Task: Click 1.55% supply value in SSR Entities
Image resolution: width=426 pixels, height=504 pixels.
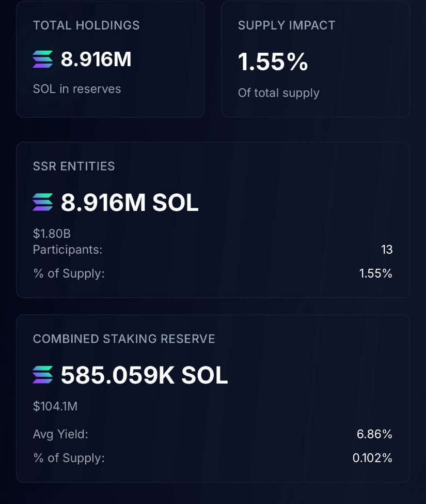Action: [x=375, y=273]
